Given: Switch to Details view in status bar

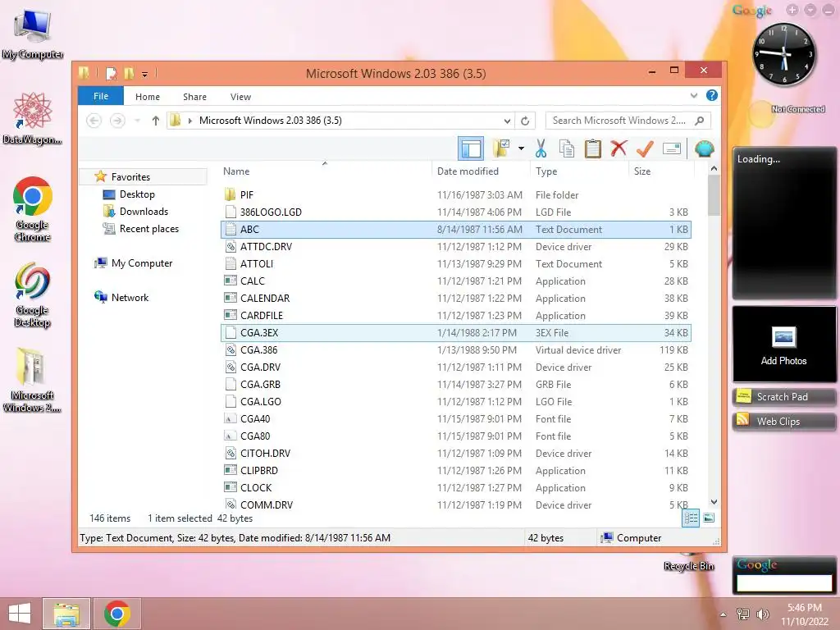Looking at the screenshot, I should 691,518.
